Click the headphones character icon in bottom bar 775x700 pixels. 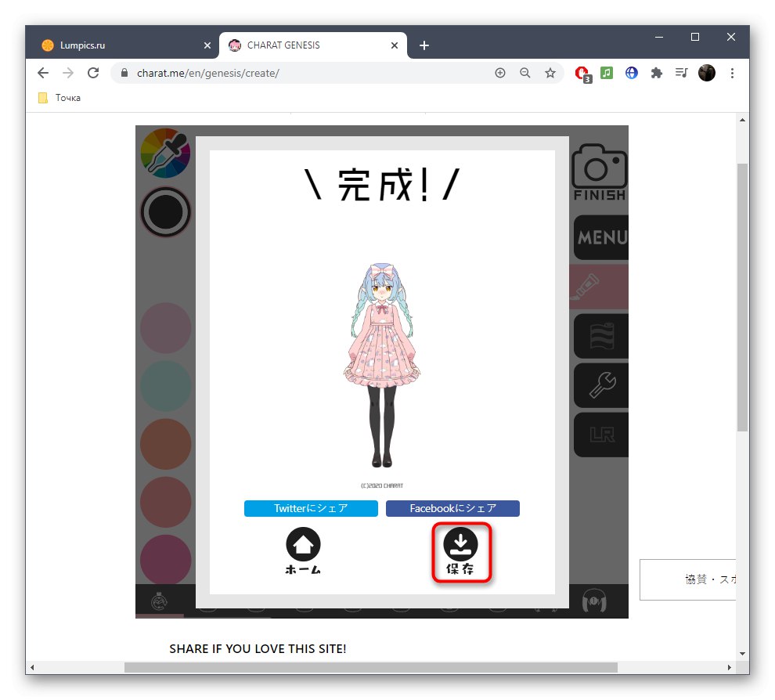[594, 601]
